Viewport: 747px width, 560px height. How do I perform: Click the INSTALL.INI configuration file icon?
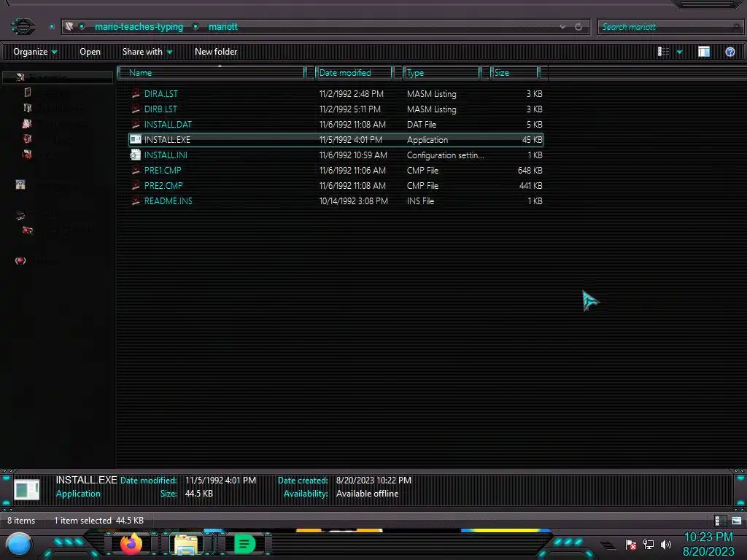pos(135,155)
